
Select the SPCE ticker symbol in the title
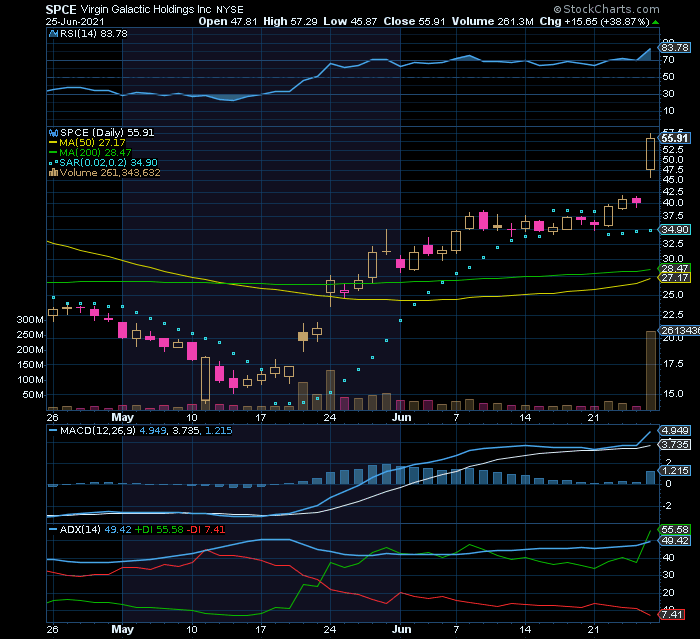click(61, 9)
